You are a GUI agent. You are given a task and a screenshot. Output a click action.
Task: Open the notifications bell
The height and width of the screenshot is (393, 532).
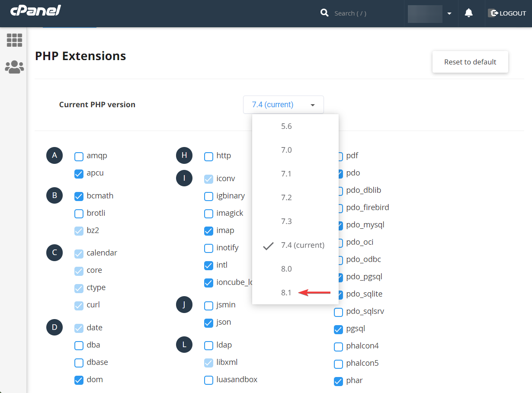coord(468,13)
